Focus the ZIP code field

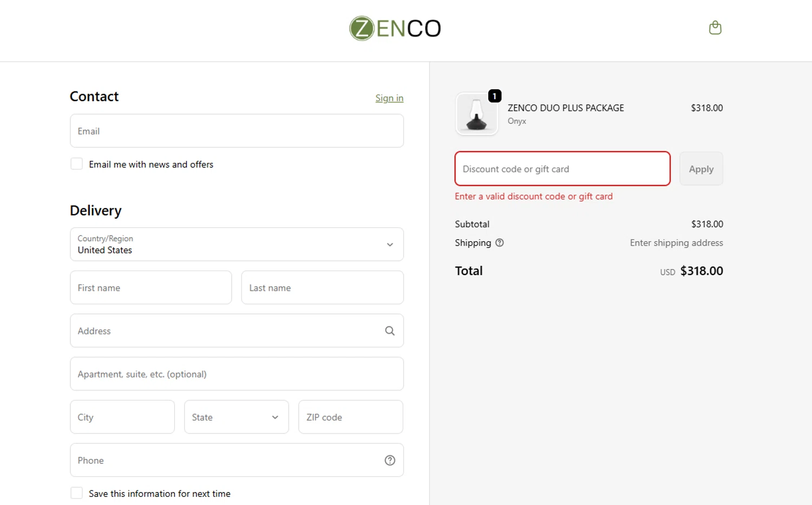351,417
